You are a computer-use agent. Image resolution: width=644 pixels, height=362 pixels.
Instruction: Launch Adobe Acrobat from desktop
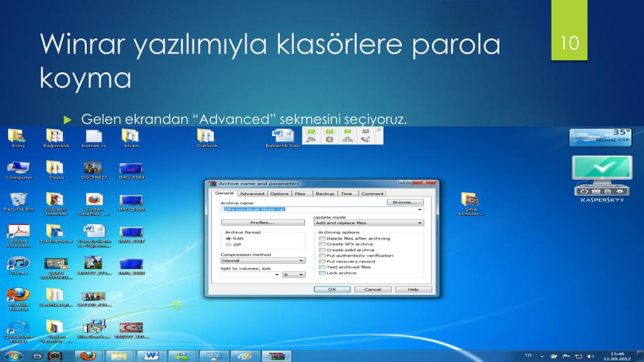[x=18, y=235]
